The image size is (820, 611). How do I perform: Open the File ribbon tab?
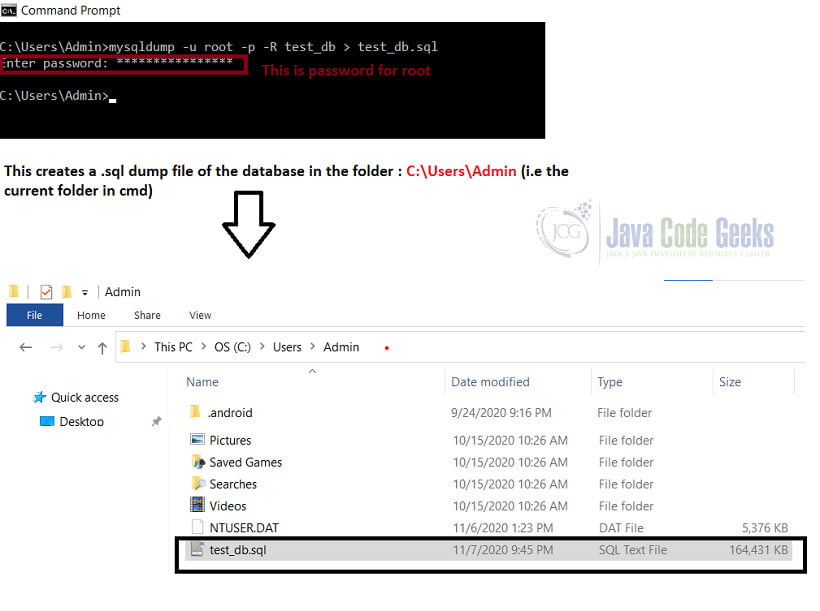[x=35, y=315]
